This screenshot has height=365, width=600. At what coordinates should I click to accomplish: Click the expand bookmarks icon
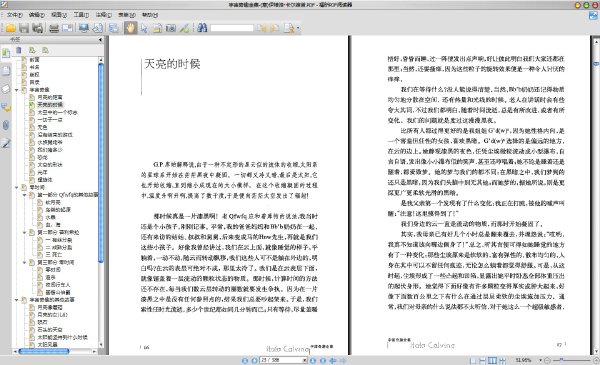(x=32, y=50)
